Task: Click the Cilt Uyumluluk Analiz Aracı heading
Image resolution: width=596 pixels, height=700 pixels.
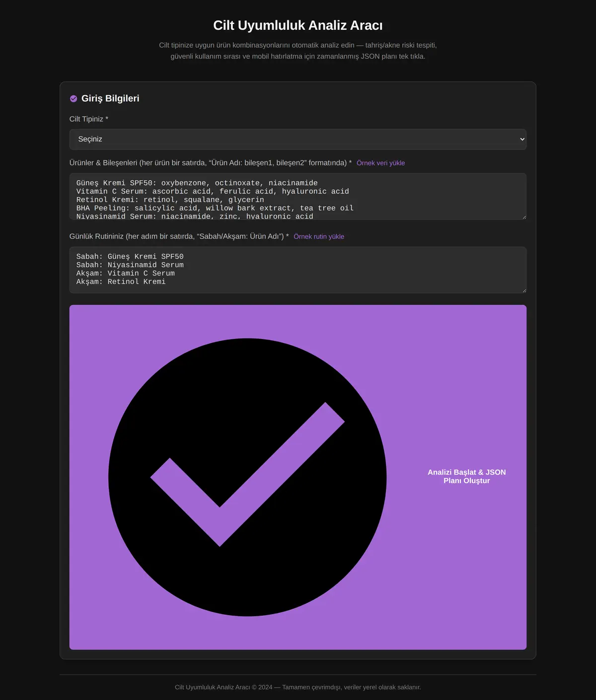Action: pyautogui.click(x=298, y=25)
